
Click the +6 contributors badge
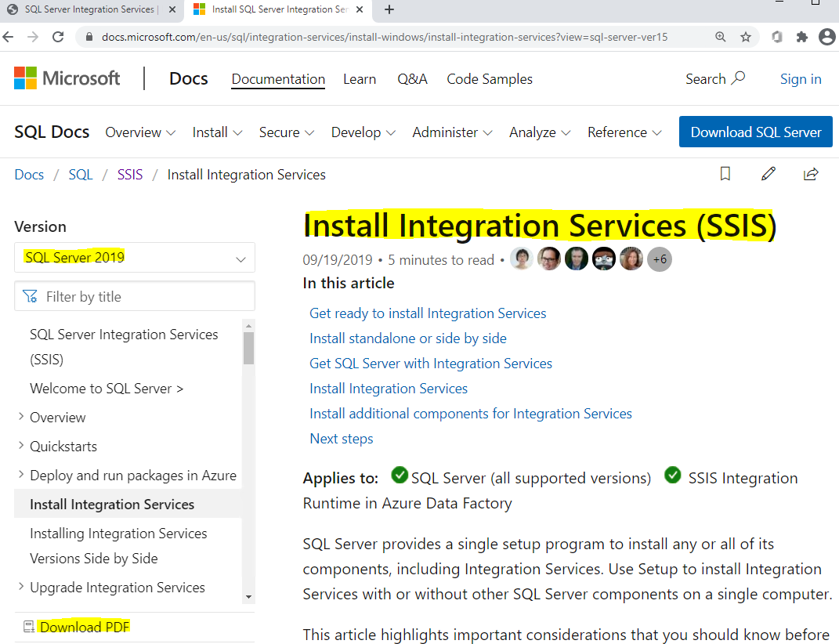coord(660,259)
